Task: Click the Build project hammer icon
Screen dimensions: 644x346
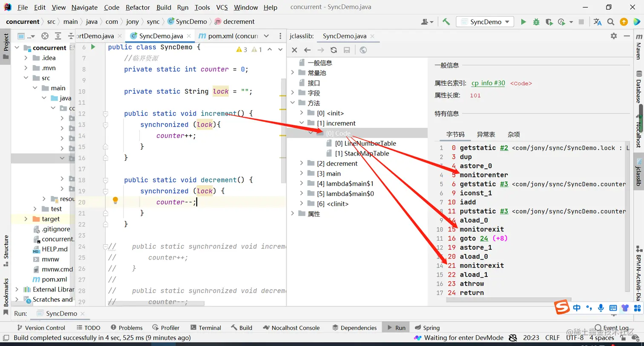Action: [x=446, y=22]
